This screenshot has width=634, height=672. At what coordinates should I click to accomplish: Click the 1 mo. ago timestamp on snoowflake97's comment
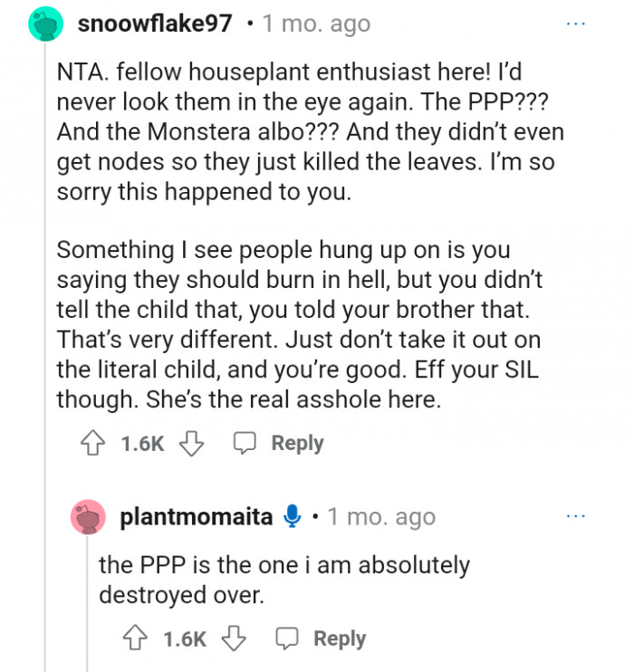click(x=316, y=24)
